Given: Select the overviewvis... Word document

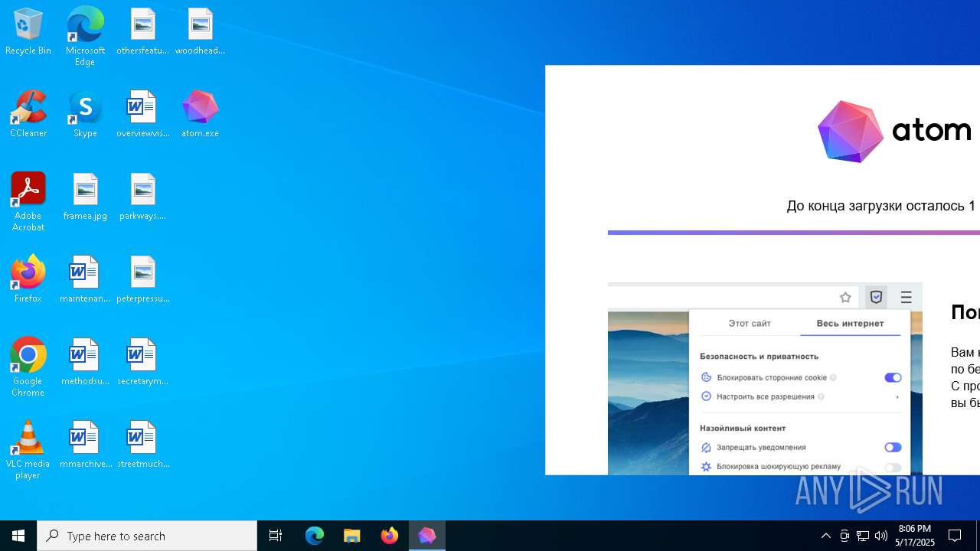Looking at the screenshot, I should 142,114.
